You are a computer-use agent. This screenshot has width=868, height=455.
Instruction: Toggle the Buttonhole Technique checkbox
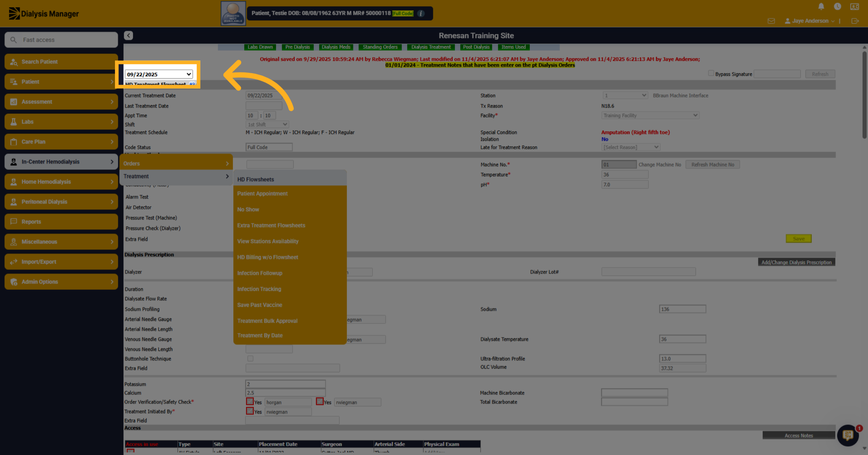[x=250, y=358]
